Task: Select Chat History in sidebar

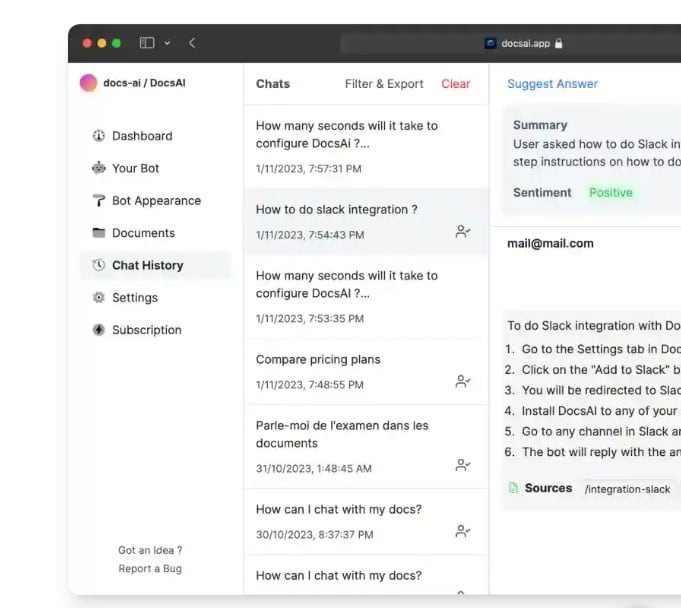Action: click(x=155, y=265)
